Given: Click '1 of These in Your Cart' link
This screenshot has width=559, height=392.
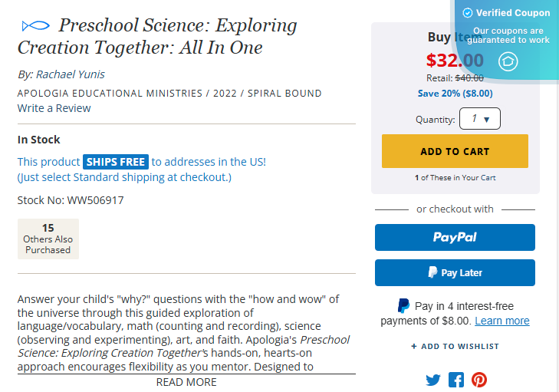Looking at the screenshot, I should (x=455, y=178).
